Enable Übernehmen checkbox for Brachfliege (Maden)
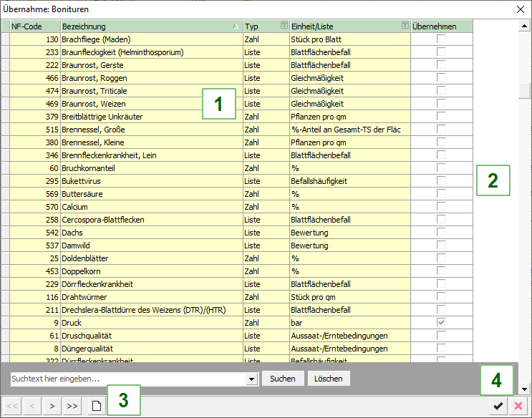Viewport: 532px width, 418px height. click(x=441, y=39)
